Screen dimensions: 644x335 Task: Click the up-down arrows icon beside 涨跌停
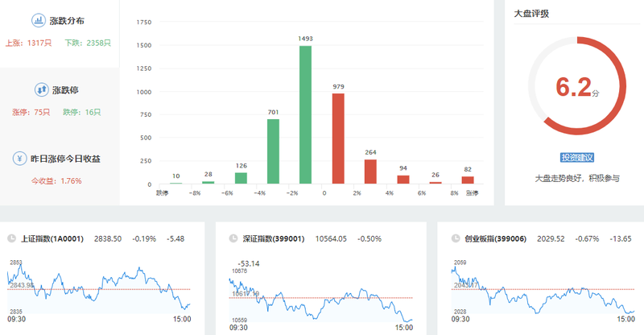pos(41,90)
